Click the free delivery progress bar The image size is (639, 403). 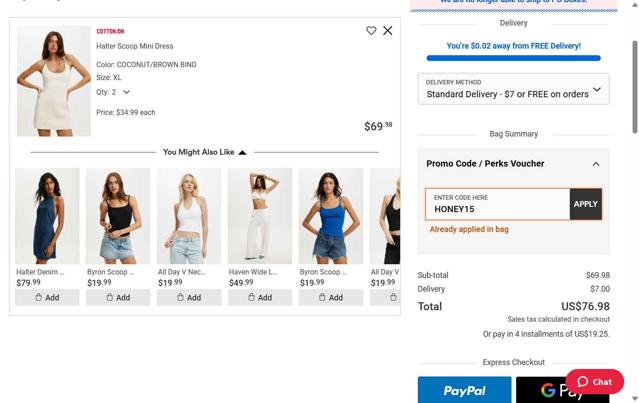513,59
